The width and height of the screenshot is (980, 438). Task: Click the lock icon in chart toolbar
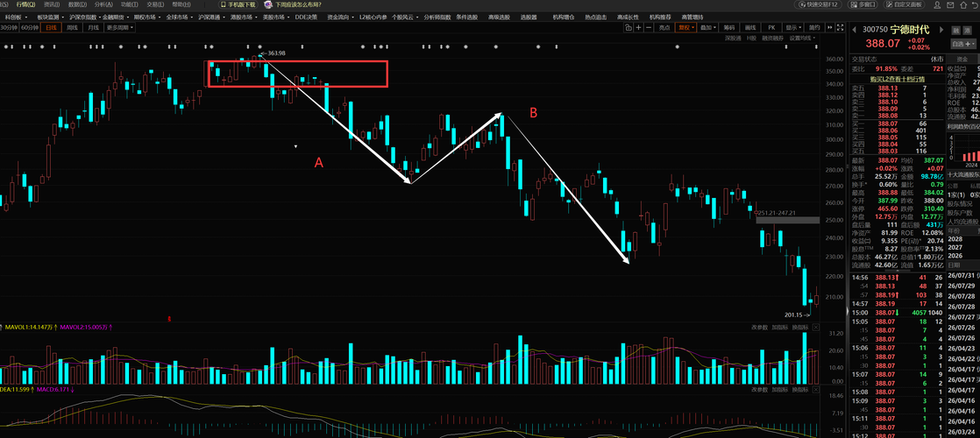628,27
